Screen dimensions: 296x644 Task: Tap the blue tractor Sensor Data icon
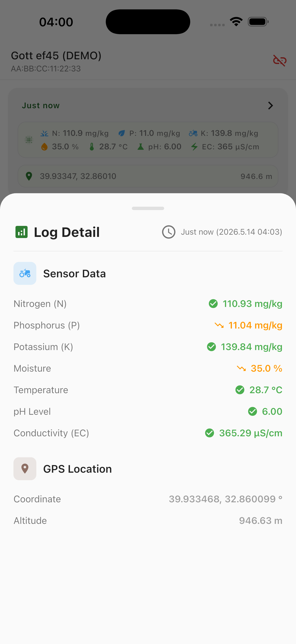(25, 273)
